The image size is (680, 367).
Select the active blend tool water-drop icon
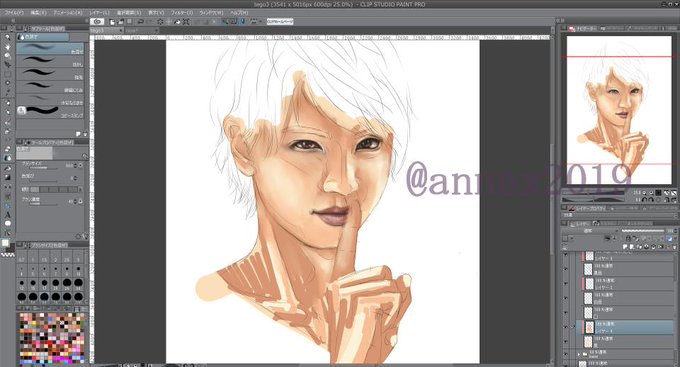coord(7,158)
